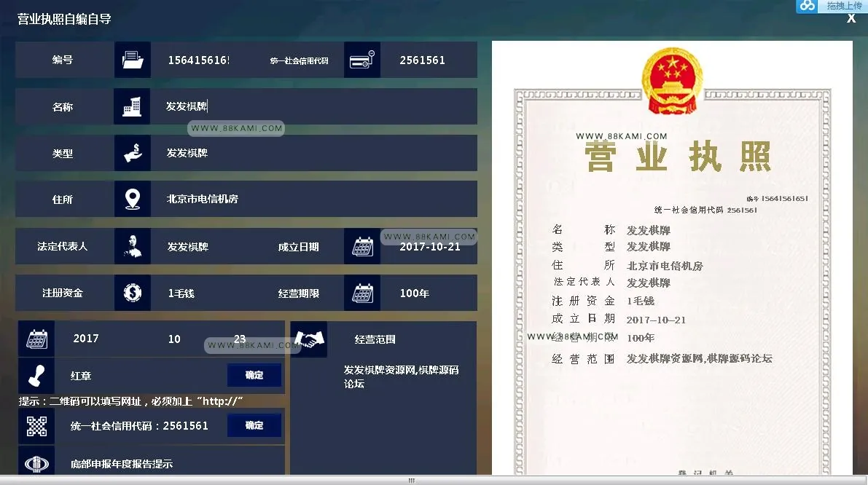Screen dimensions: 868x485
Task: Click the QR code icon
Action: point(36,427)
